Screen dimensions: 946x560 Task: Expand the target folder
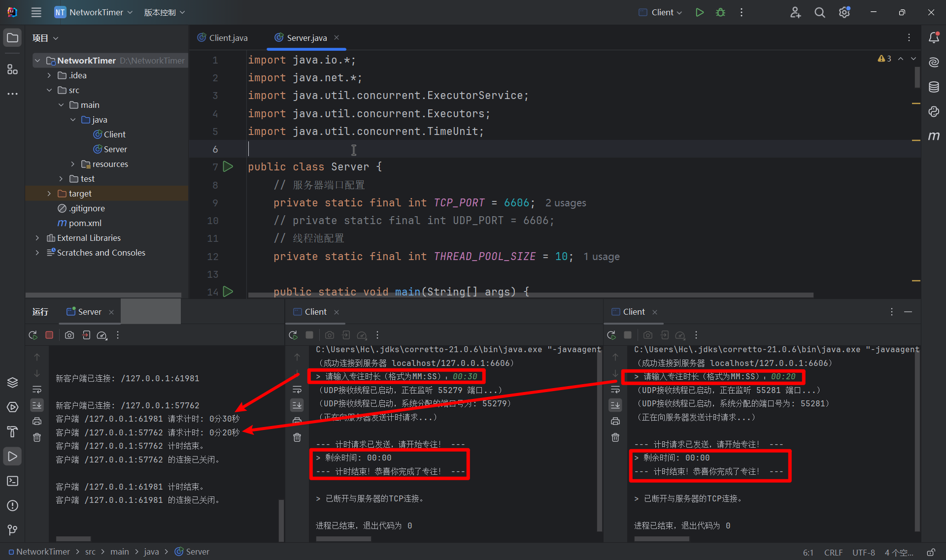(49, 194)
